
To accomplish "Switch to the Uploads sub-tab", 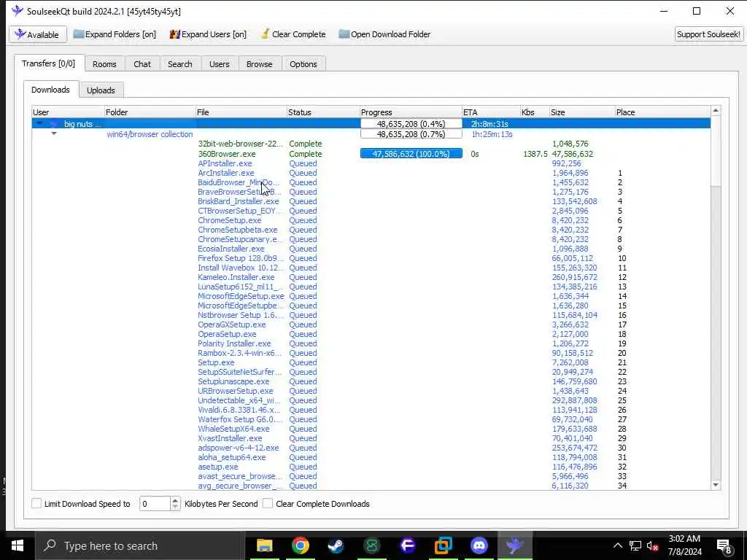I will pyautogui.click(x=101, y=90).
